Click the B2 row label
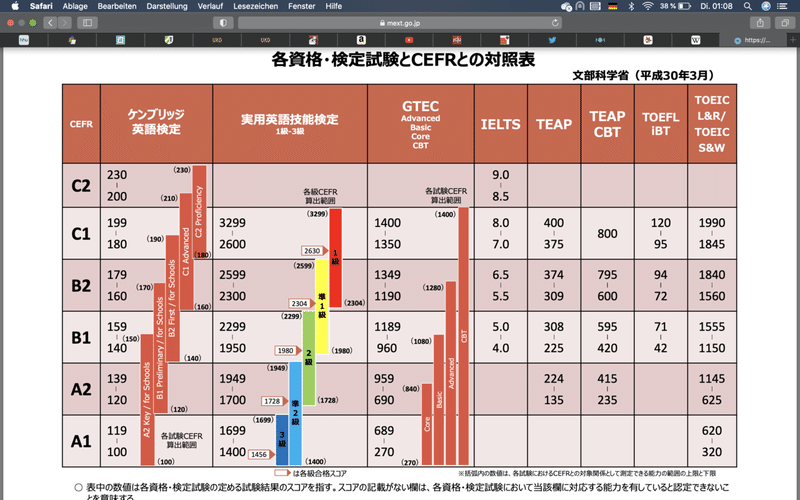 [81, 286]
